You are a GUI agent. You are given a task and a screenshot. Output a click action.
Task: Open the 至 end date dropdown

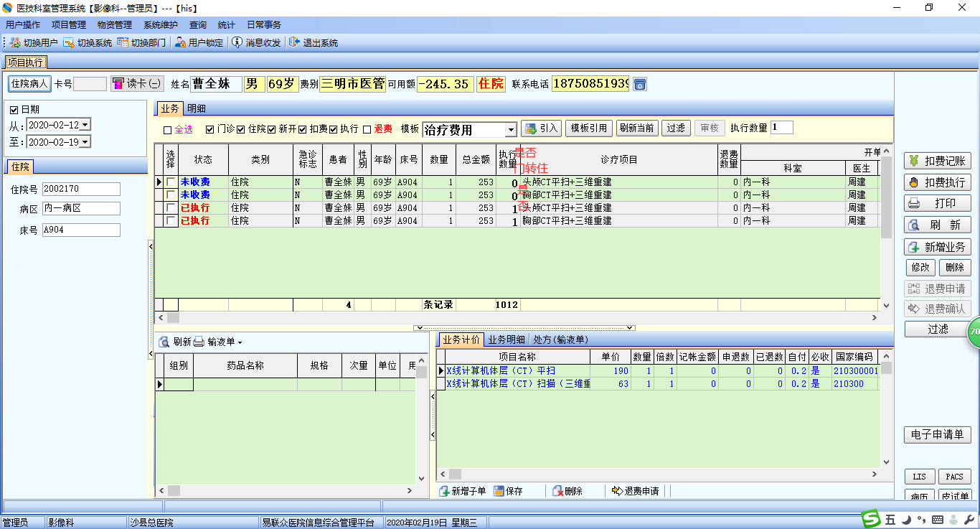pyautogui.click(x=85, y=142)
